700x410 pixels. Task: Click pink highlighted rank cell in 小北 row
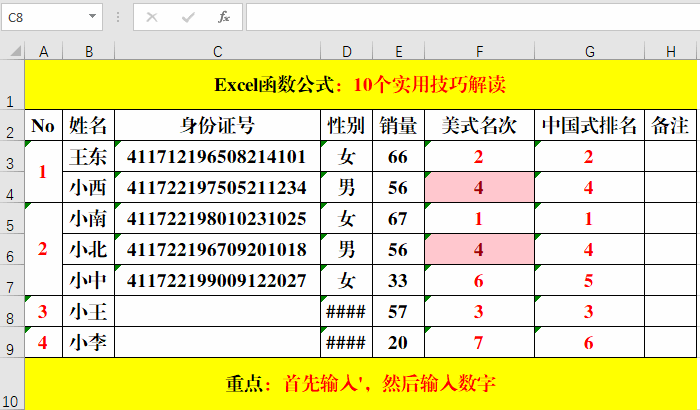click(479, 249)
